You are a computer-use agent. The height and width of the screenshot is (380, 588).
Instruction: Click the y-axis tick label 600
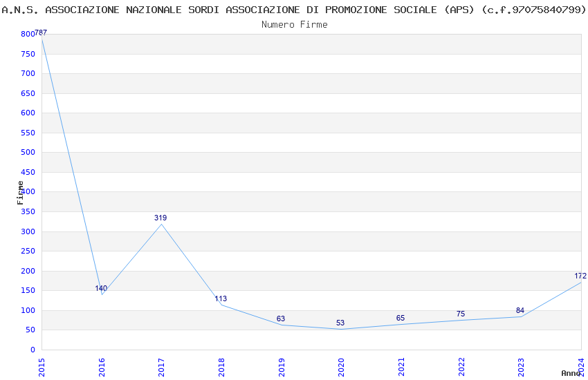click(28, 113)
